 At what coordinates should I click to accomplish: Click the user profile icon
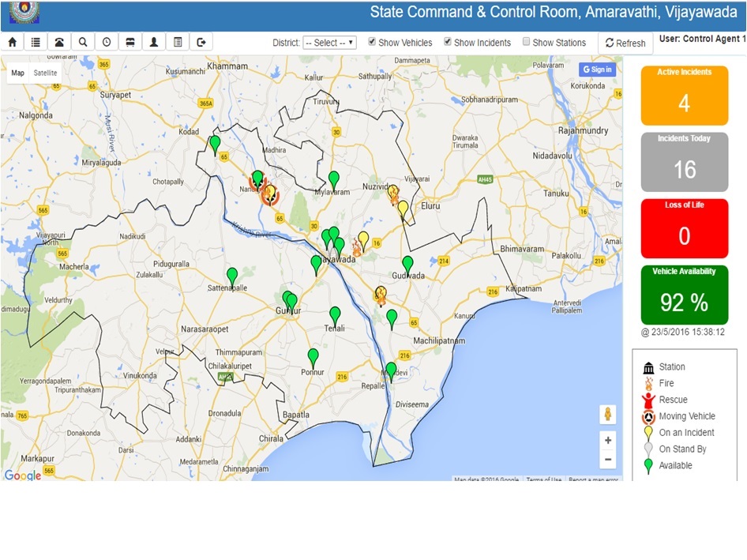click(154, 43)
